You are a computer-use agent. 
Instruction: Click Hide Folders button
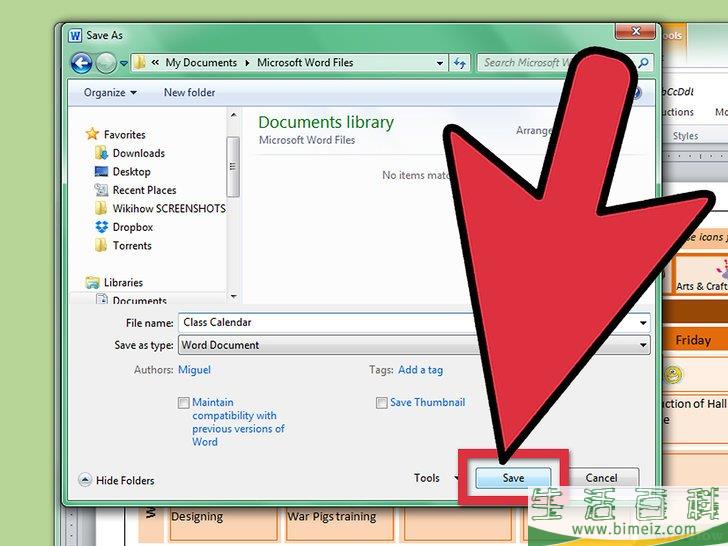tap(117, 481)
